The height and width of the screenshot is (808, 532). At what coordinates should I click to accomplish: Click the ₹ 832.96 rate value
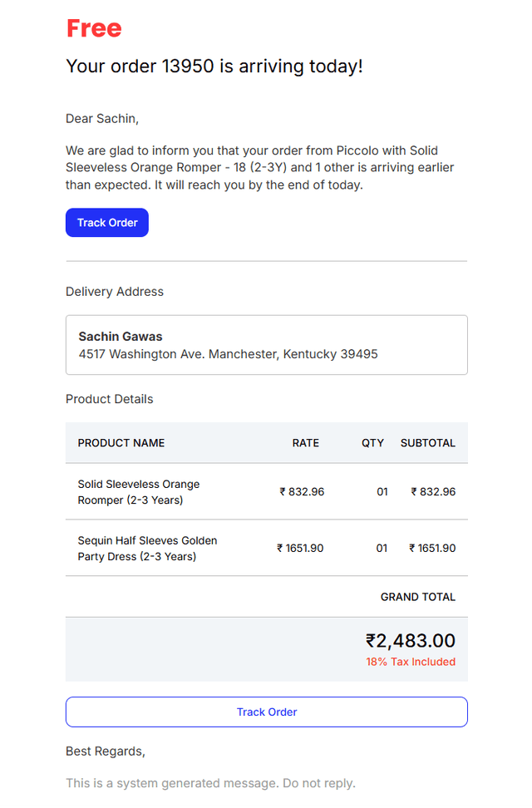click(x=302, y=491)
